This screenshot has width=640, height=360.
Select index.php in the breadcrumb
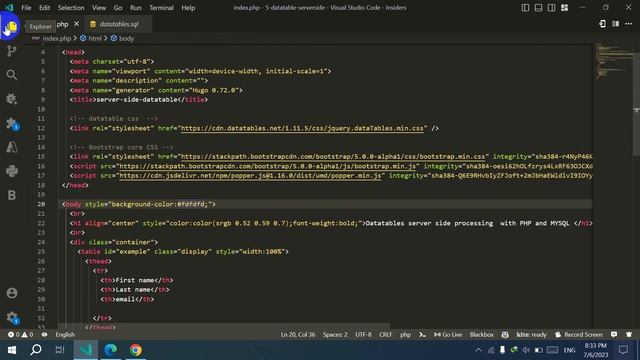coord(57,38)
